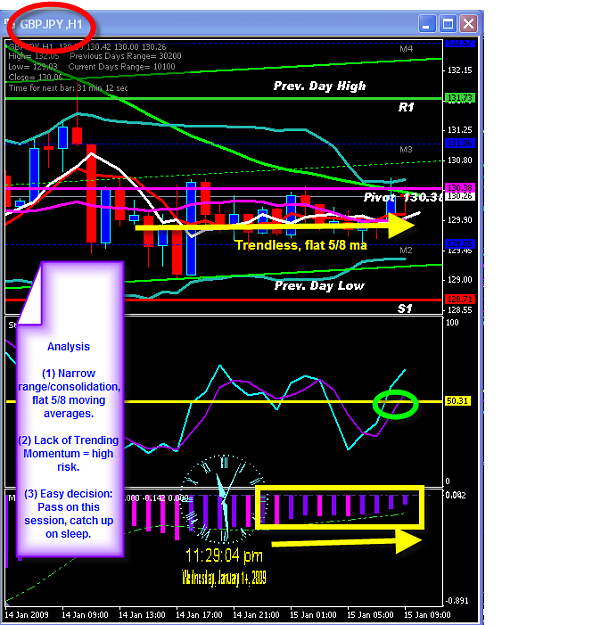The height and width of the screenshot is (625, 609).
Task: Click the 129.00 price axis value
Action: [460, 280]
